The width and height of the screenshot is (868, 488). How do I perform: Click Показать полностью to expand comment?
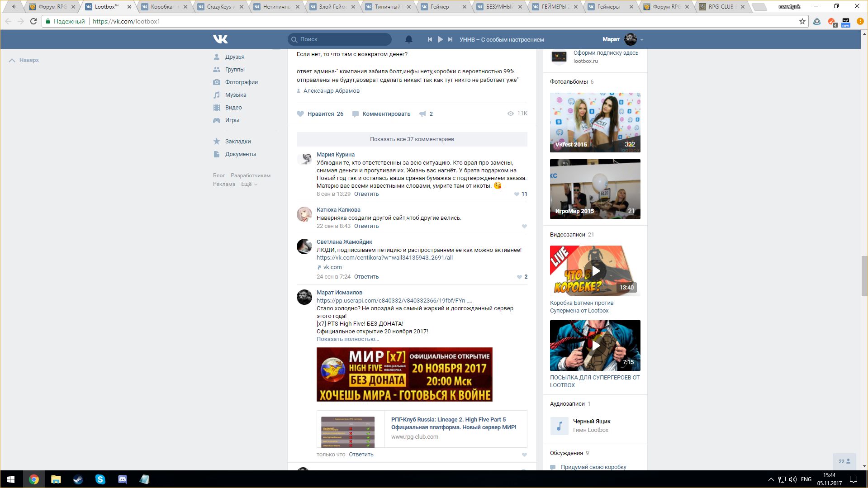[347, 339]
